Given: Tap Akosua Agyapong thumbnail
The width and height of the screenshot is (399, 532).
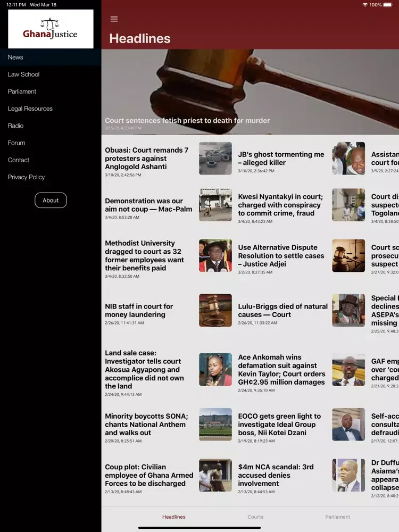Looking at the screenshot, I should (x=215, y=370).
